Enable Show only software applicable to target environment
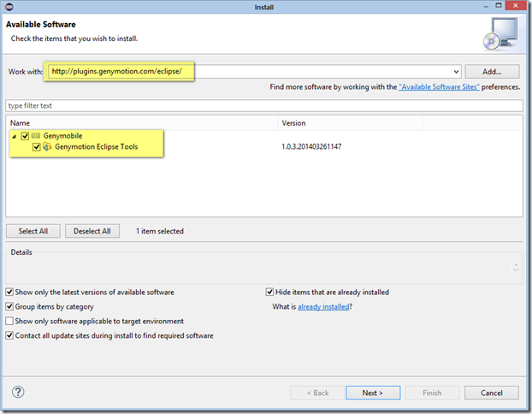This screenshot has height=414, width=532. click(9, 321)
